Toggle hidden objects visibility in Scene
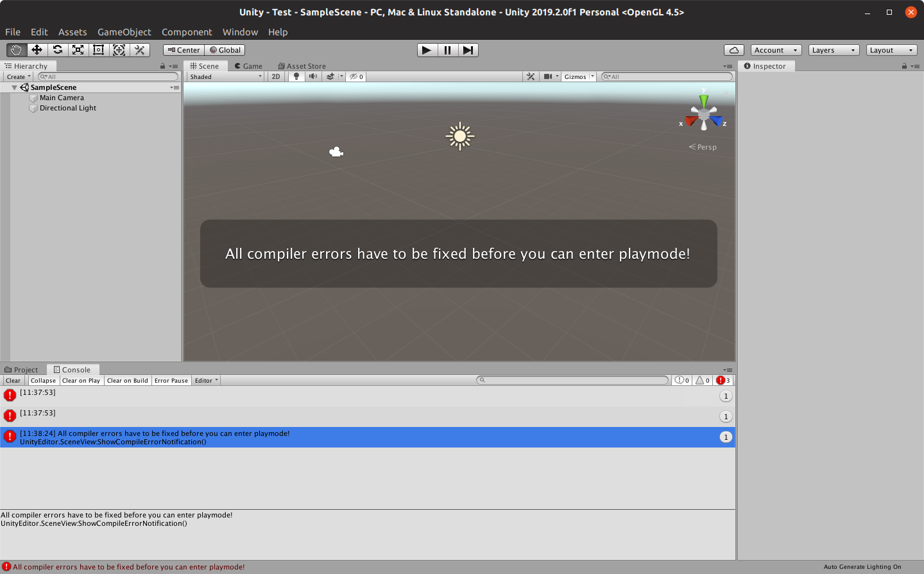 [356, 77]
